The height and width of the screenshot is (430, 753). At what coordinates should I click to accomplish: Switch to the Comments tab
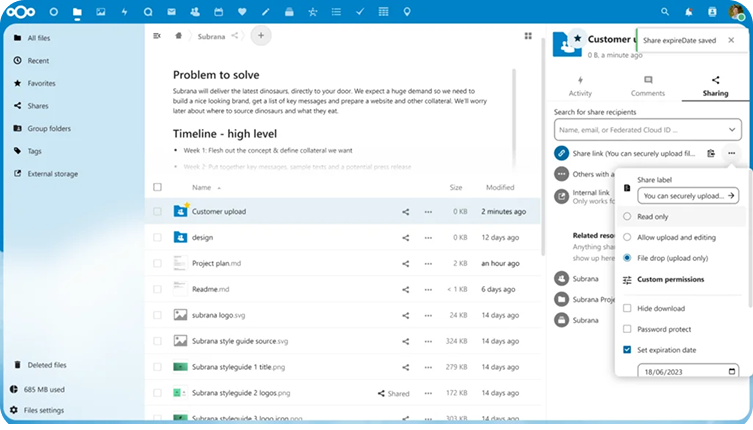[647, 86]
